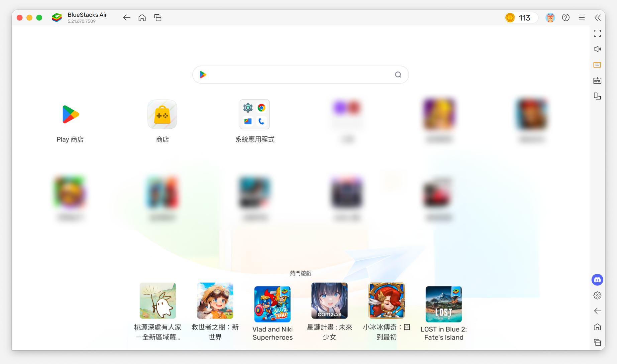Click the back arrow in the top toolbar
Viewport: 617px width, 364px height.
[x=126, y=18]
